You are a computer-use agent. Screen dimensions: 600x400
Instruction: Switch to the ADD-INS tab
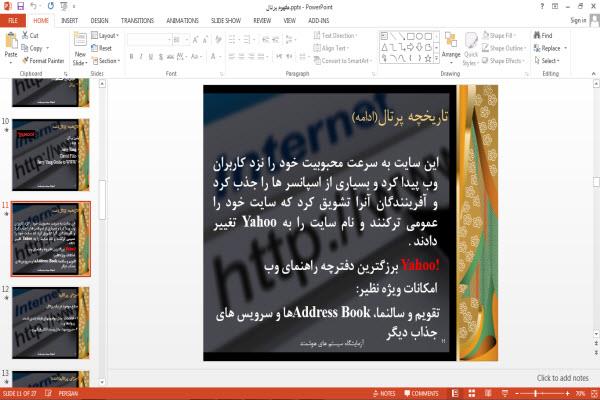pyautogui.click(x=319, y=21)
